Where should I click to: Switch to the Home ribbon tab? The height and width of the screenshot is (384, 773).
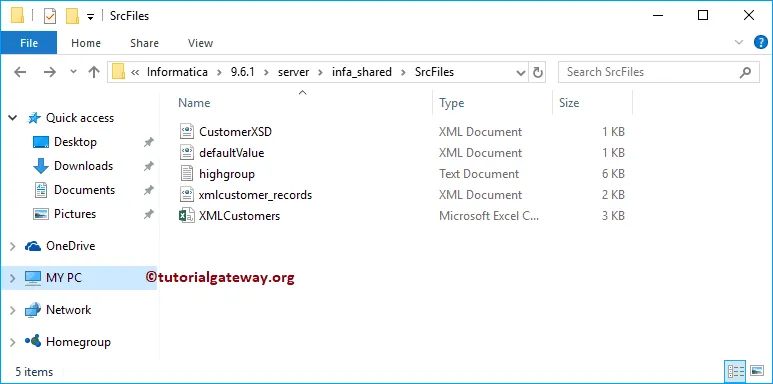86,43
